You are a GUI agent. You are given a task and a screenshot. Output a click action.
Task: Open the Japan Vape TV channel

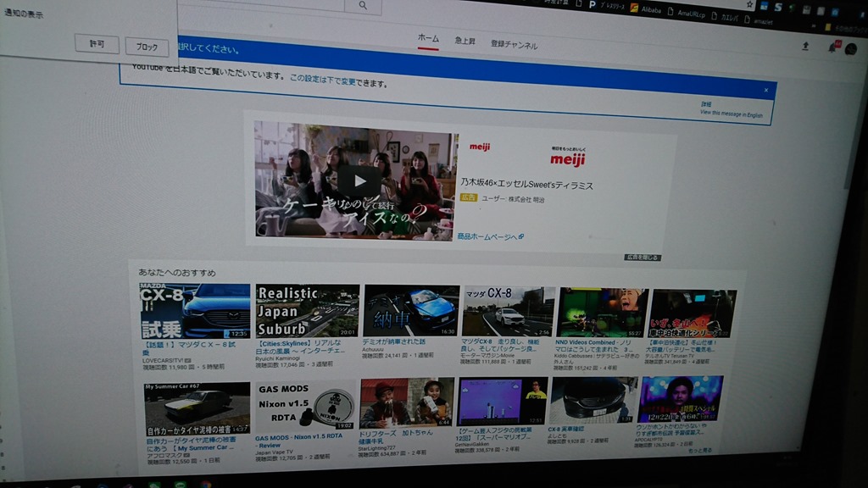274,452
